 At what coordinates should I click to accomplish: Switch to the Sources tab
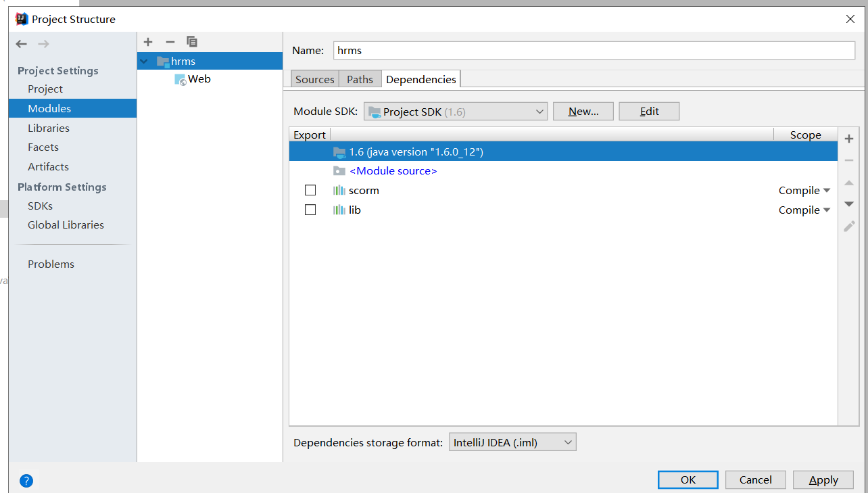314,78
